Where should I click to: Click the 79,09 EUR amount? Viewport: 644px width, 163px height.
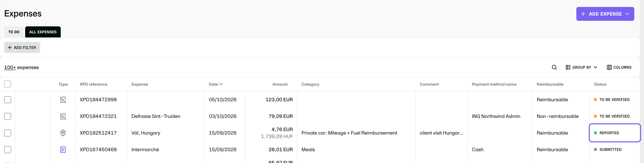[x=281, y=116]
